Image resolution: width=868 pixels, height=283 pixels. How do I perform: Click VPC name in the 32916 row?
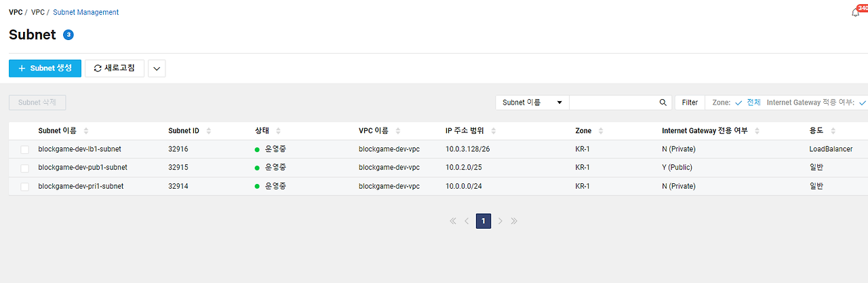coord(389,149)
